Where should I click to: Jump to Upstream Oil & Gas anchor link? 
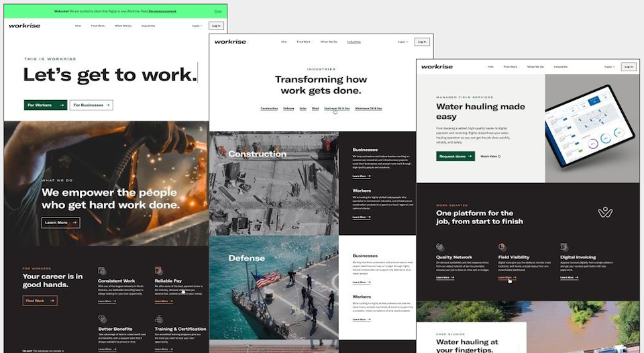[337, 109]
